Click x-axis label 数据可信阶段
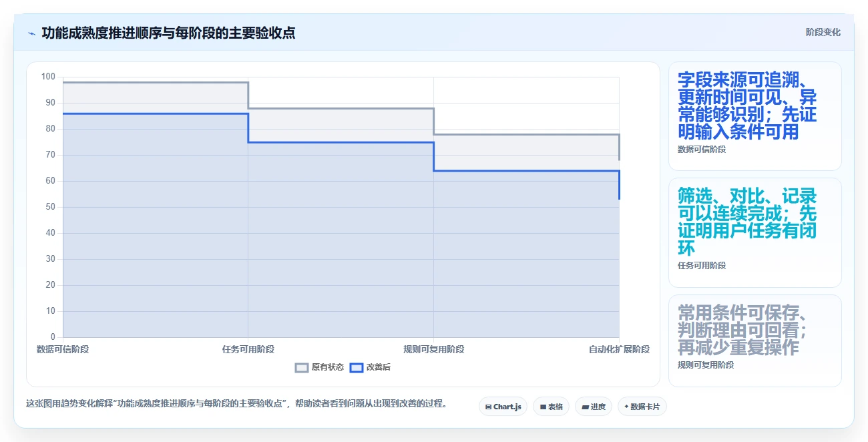This screenshot has width=868, height=442. coord(63,349)
